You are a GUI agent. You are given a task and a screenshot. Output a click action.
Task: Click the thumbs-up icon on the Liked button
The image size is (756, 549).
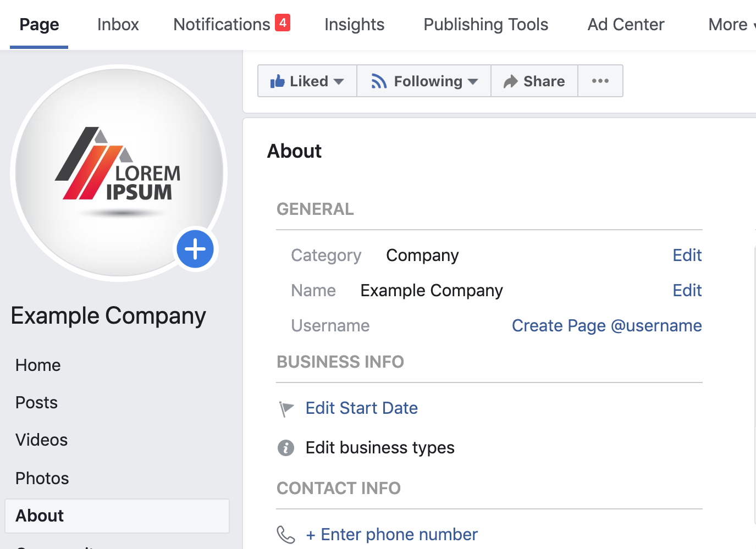coord(278,80)
